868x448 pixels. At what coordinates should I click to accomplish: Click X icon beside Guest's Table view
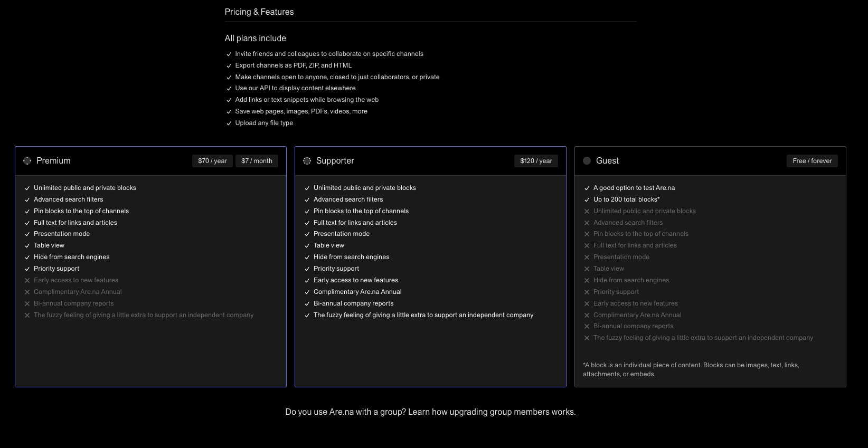(587, 269)
